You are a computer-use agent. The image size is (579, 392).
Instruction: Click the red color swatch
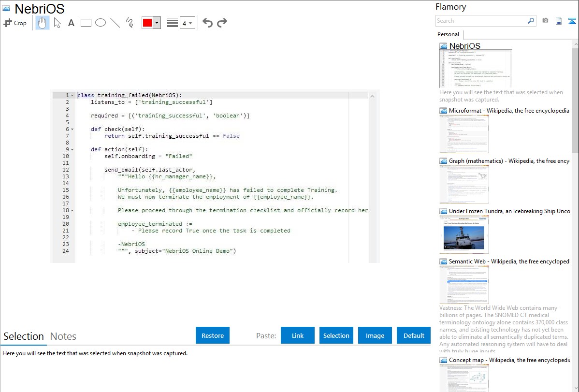147,23
